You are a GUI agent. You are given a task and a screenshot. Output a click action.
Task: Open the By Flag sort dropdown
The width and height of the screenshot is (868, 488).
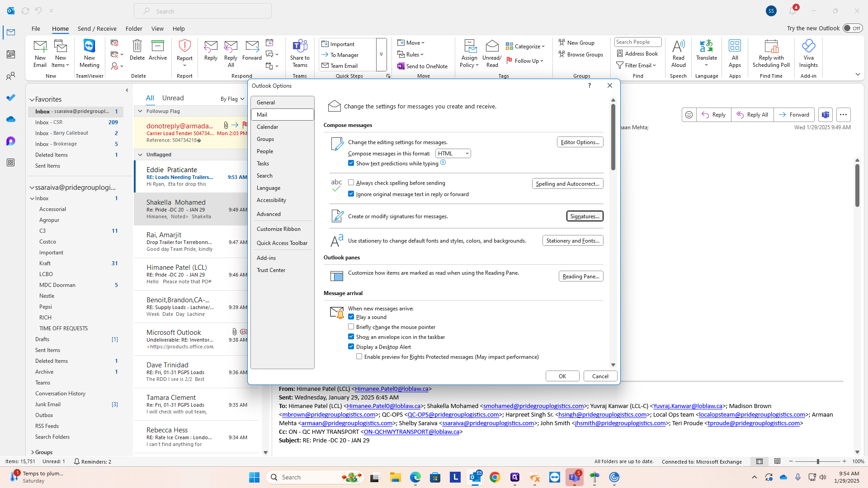pos(232,99)
